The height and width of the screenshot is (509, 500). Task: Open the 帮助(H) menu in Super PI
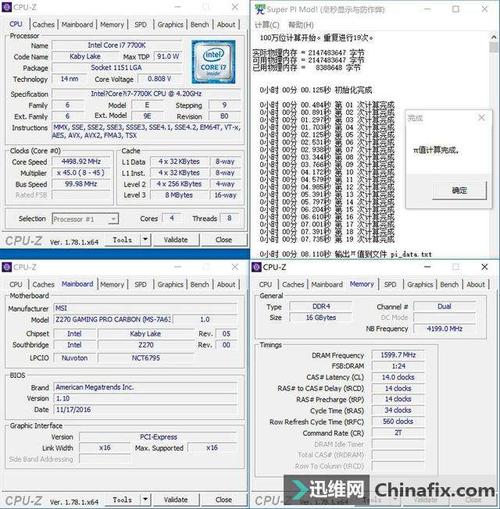(301, 25)
